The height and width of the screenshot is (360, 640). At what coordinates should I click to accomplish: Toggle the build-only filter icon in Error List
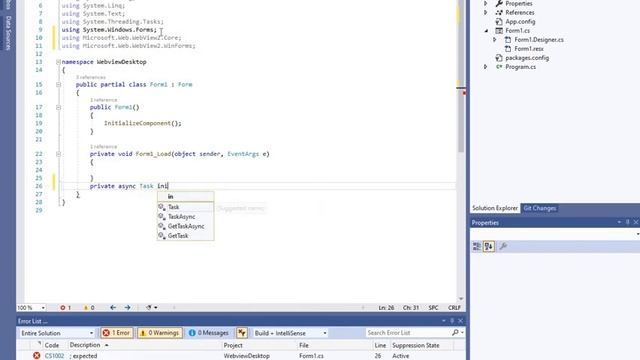pyautogui.click(x=242, y=333)
